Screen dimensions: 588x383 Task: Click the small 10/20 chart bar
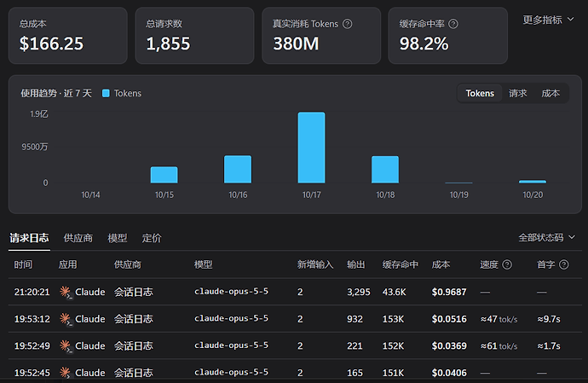533,182
